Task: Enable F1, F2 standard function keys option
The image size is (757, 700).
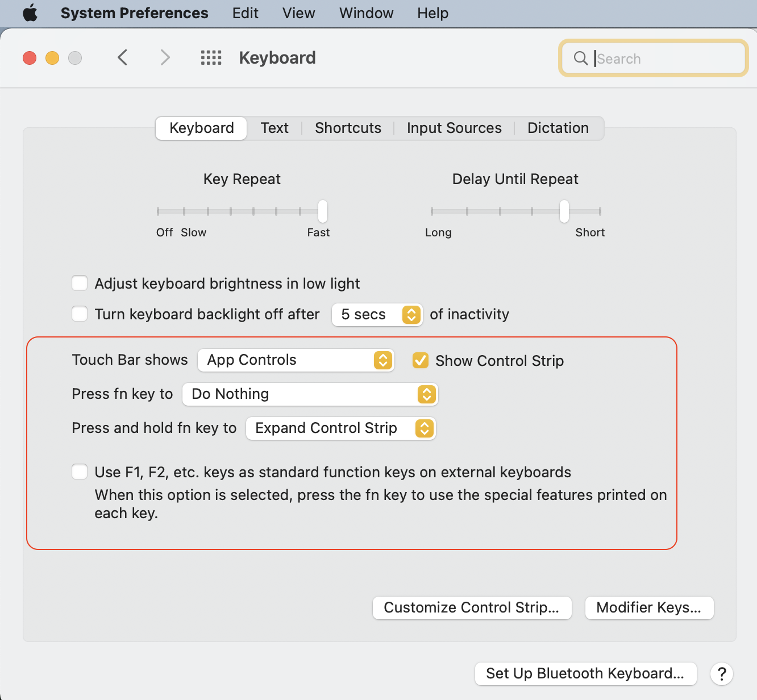Action: pyautogui.click(x=80, y=472)
